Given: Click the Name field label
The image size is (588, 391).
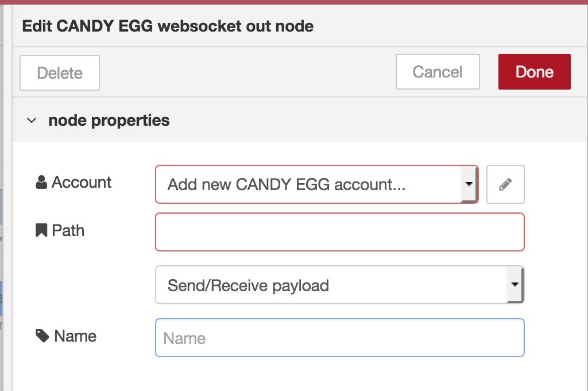Looking at the screenshot, I should (x=75, y=336).
